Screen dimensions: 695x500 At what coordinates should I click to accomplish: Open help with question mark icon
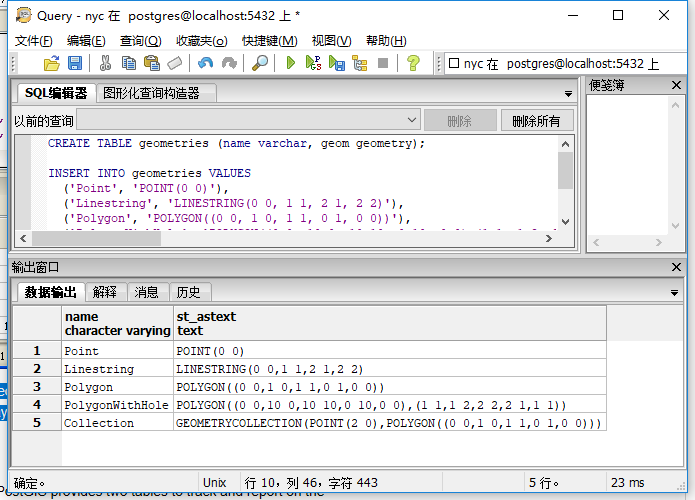(413, 63)
